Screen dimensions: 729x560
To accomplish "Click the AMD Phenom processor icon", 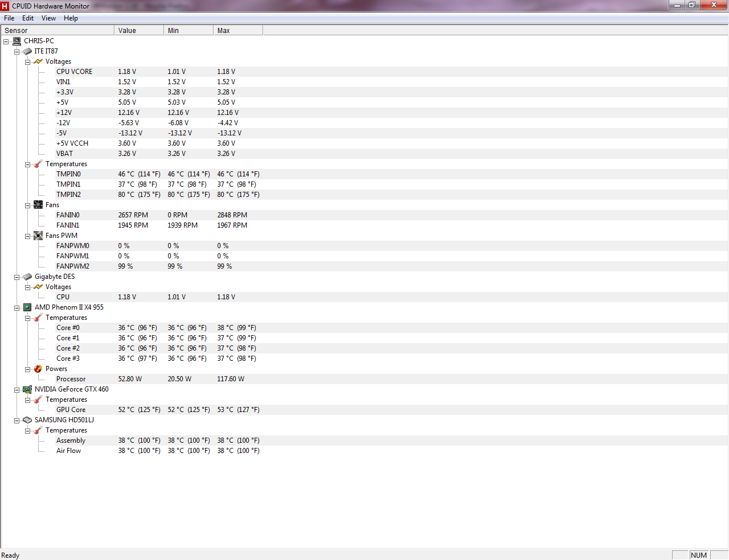I will pyautogui.click(x=27, y=307).
